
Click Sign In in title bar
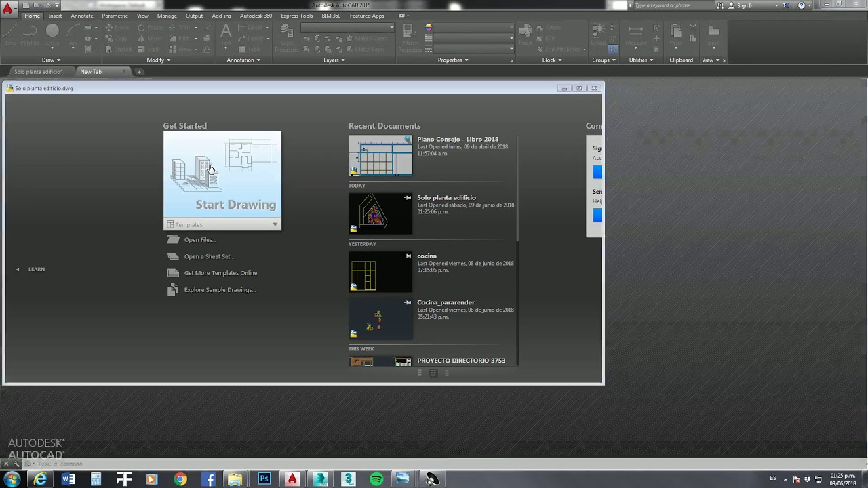(745, 5)
